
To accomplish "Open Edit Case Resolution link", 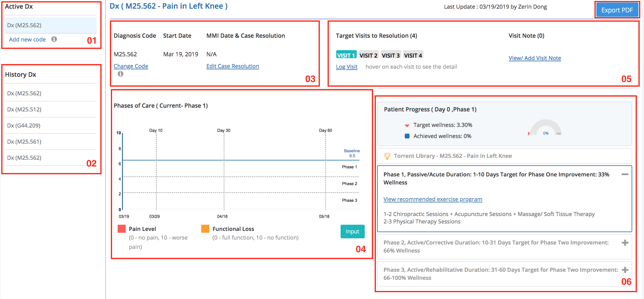I will tap(233, 66).
